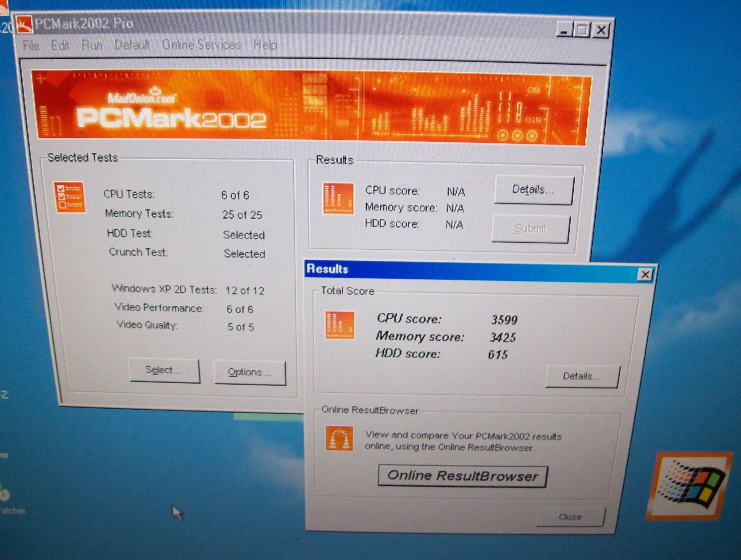Screen dimensions: 741x560
Task: Maximize the PCMark2002 Pro window
Action: [582, 30]
